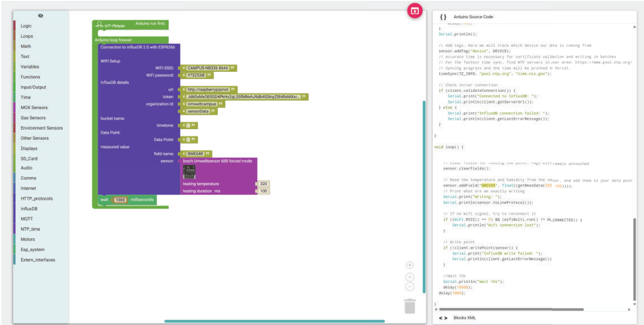Open the Blocks XML panel
The image size is (644, 325).
tap(465, 318)
